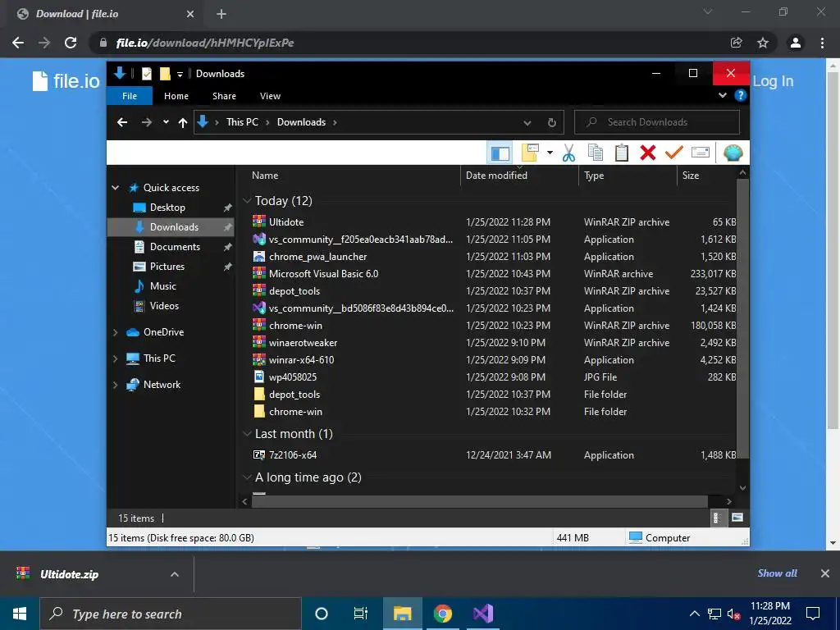Image resolution: width=840 pixels, height=630 pixels.
Task: Expand the Network tree node
Action: click(x=115, y=385)
